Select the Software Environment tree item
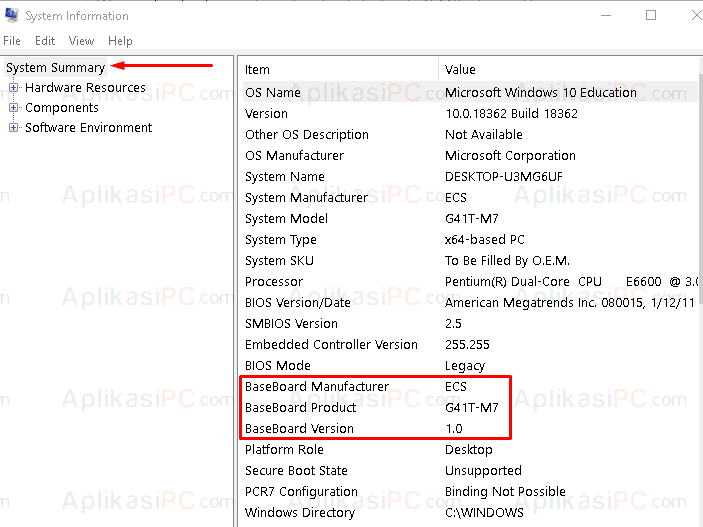This screenshot has height=527, width=703. tap(89, 128)
